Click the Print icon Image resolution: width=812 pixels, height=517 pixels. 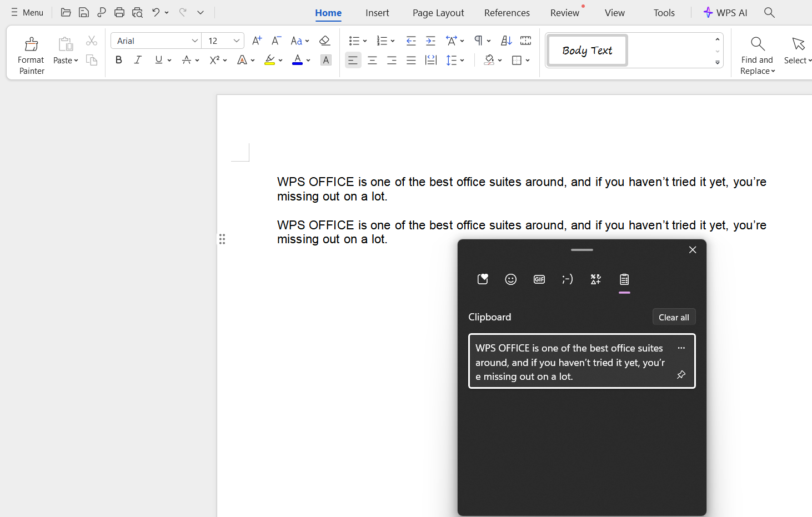(x=119, y=12)
